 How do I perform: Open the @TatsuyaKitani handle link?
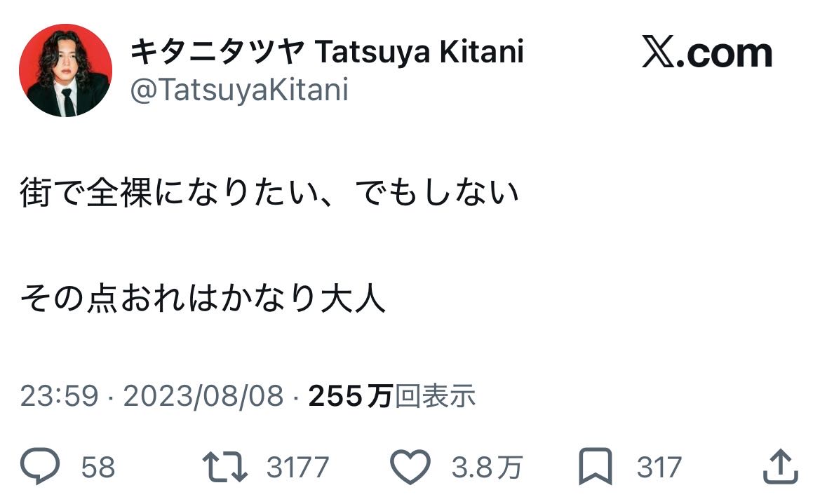pyautogui.click(x=238, y=90)
